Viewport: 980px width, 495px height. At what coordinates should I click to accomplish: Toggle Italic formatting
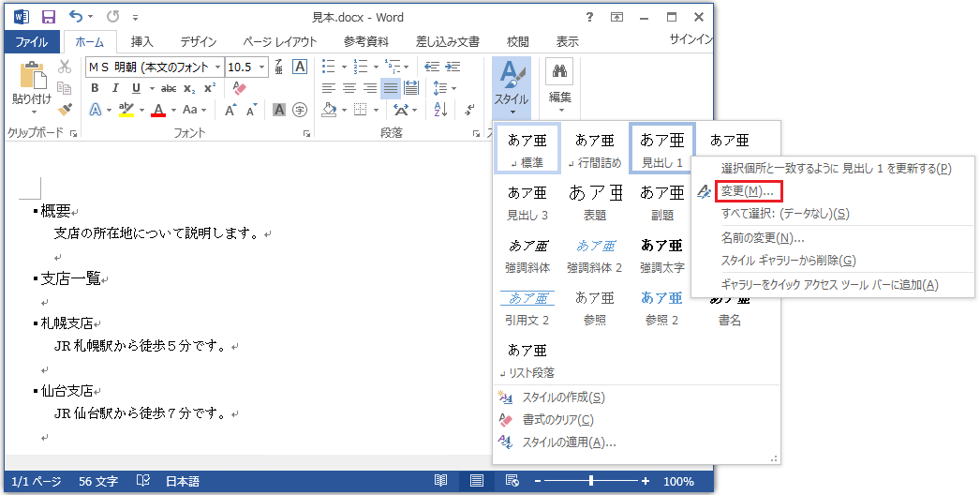click(x=115, y=88)
